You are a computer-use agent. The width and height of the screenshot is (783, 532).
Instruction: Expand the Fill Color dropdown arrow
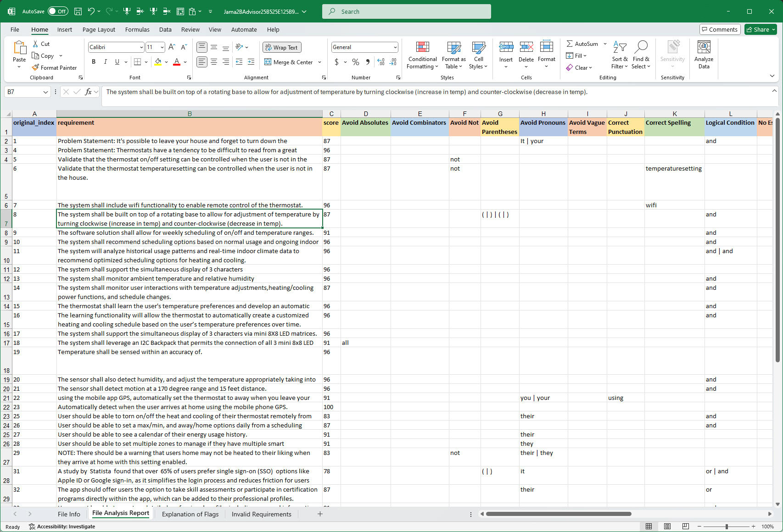pos(166,61)
